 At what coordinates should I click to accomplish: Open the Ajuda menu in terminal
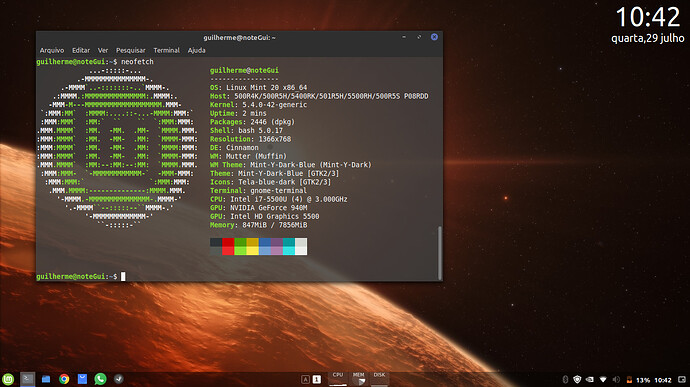(196, 50)
